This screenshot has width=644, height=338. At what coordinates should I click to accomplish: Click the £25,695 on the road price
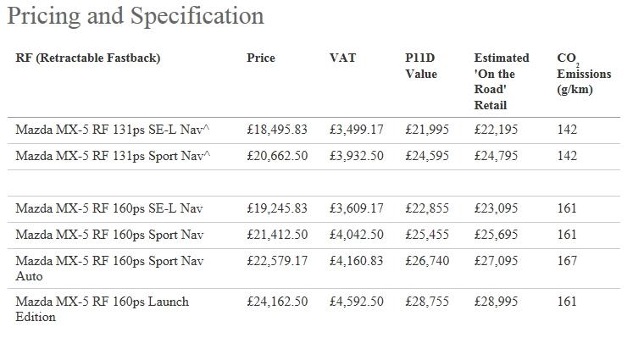click(497, 235)
